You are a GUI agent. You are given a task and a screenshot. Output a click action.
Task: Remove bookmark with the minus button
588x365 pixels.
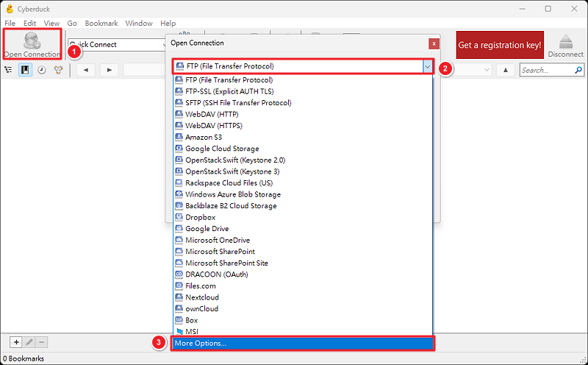(x=42, y=342)
